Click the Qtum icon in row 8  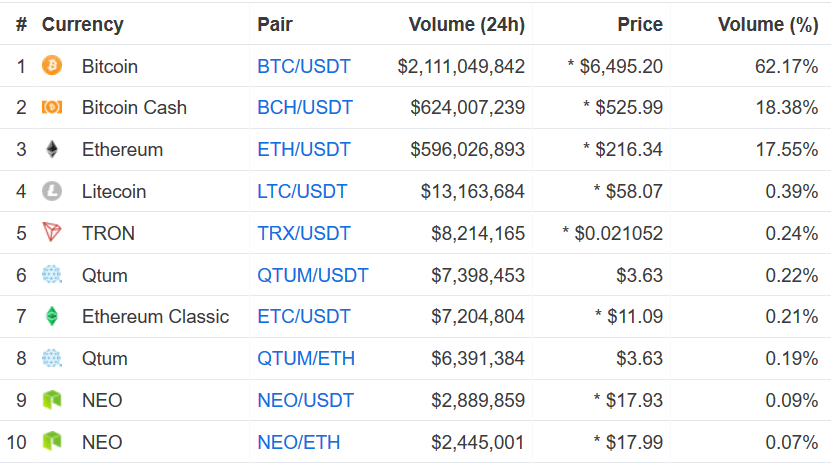(52, 358)
